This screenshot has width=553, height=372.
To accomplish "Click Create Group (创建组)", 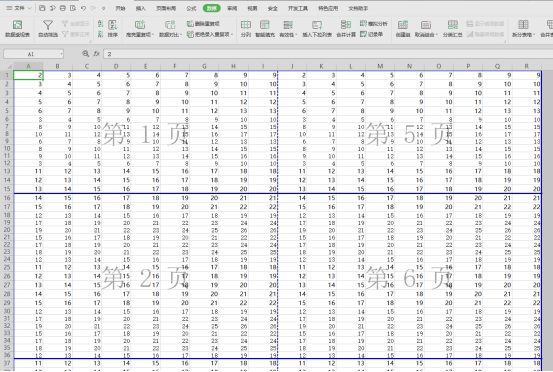I will (x=403, y=29).
